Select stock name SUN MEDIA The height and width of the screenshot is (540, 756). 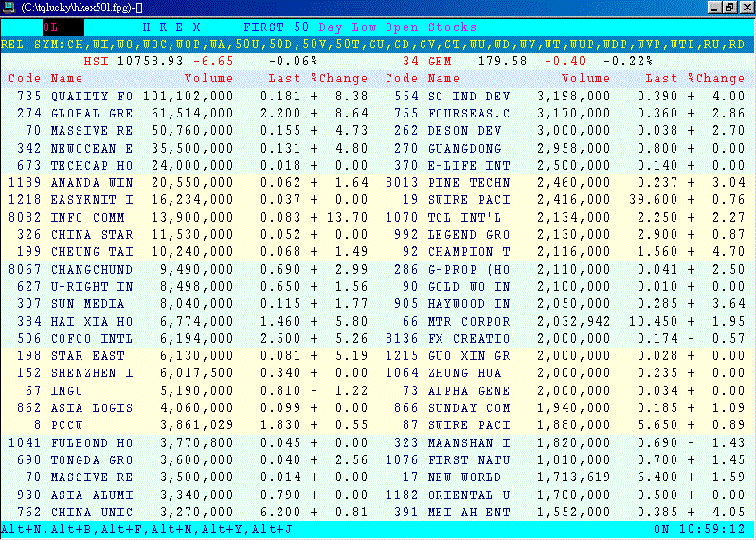88,304
